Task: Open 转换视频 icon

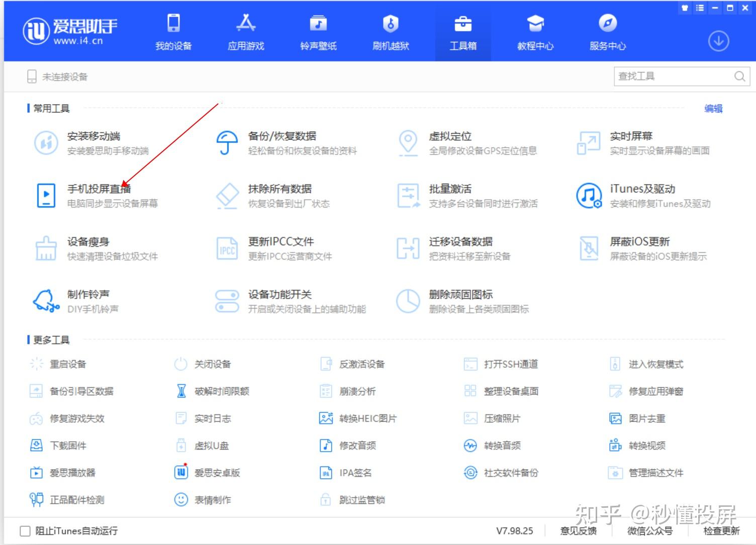Action: click(x=615, y=445)
